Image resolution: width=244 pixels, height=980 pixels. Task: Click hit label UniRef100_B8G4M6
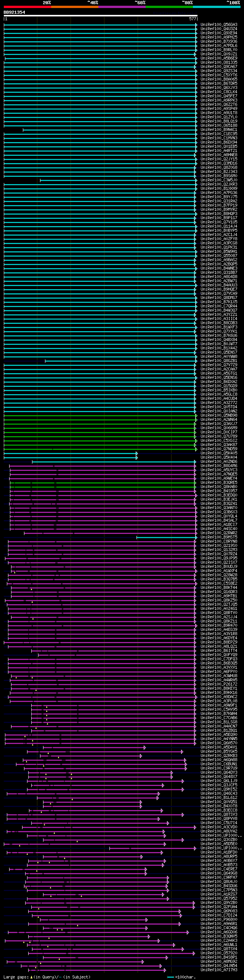(219, 466)
